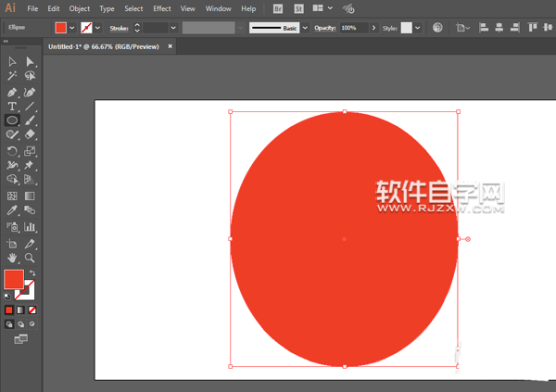Select the Rotate tool
Image resolution: width=556 pixels, height=392 pixels.
point(12,151)
